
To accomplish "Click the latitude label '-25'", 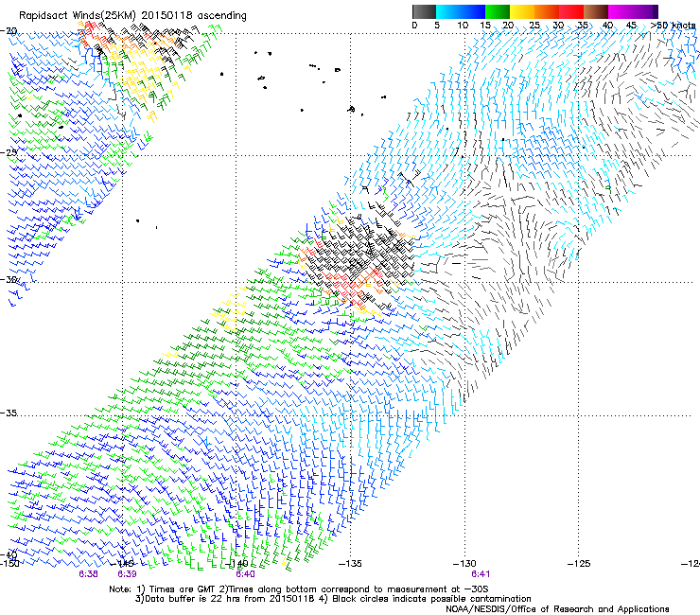I will point(9,152).
